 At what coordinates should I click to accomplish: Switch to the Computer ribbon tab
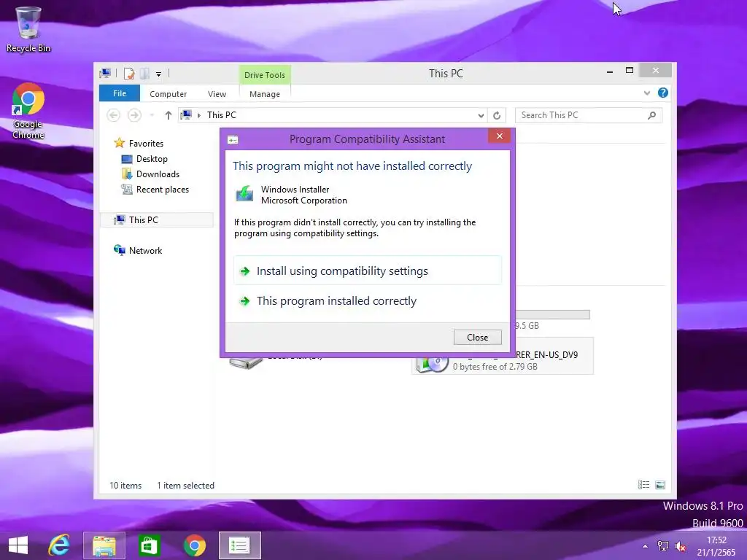(x=169, y=94)
